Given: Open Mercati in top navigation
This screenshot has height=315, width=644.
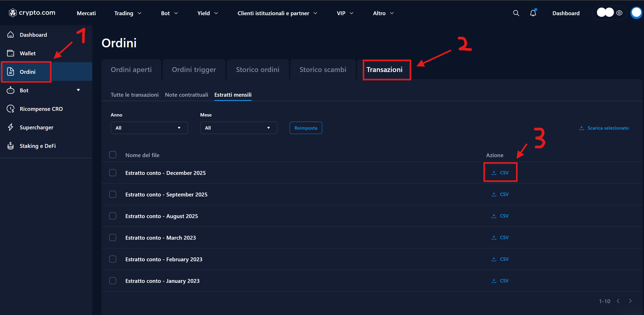Looking at the screenshot, I should 86,13.
